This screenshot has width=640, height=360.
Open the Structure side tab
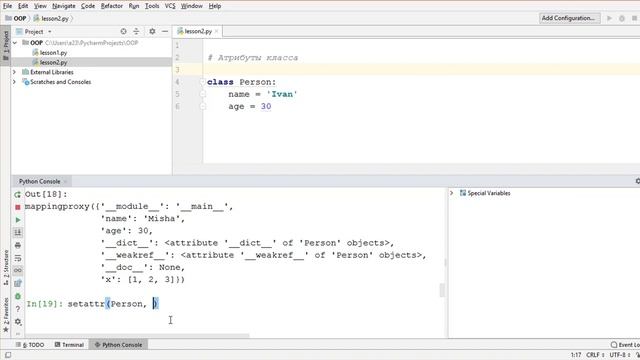tap(6, 267)
